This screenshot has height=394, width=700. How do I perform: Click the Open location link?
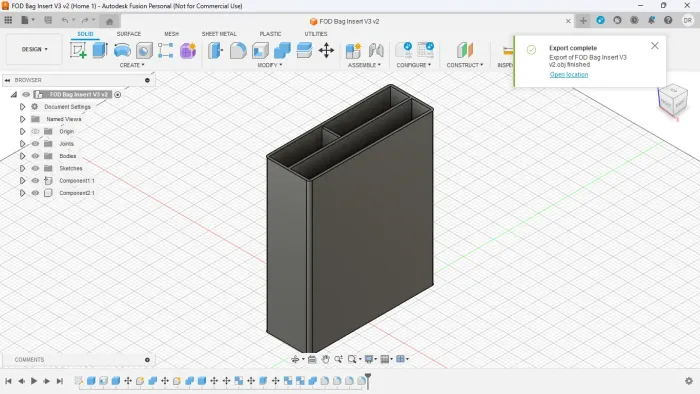(569, 75)
